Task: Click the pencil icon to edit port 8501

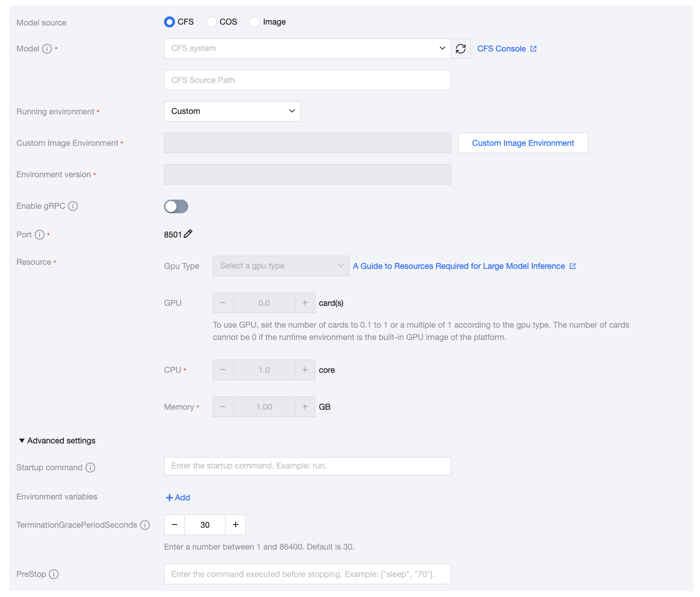Action: (x=188, y=234)
